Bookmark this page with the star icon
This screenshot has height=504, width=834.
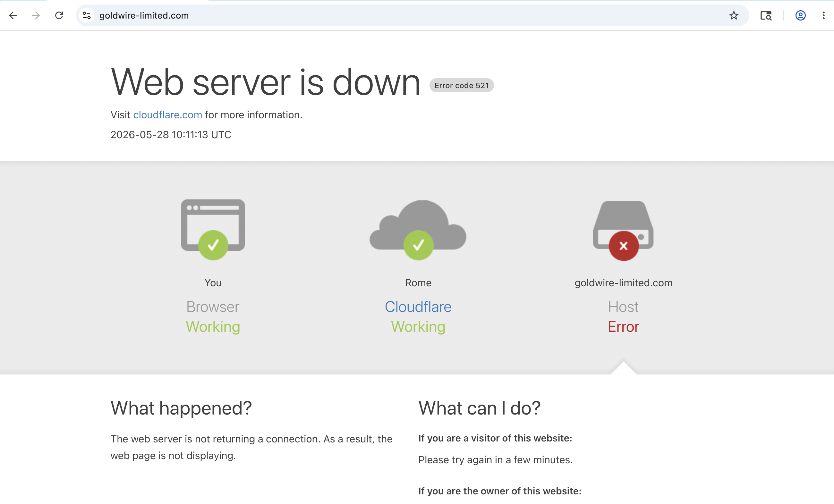(x=734, y=15)
